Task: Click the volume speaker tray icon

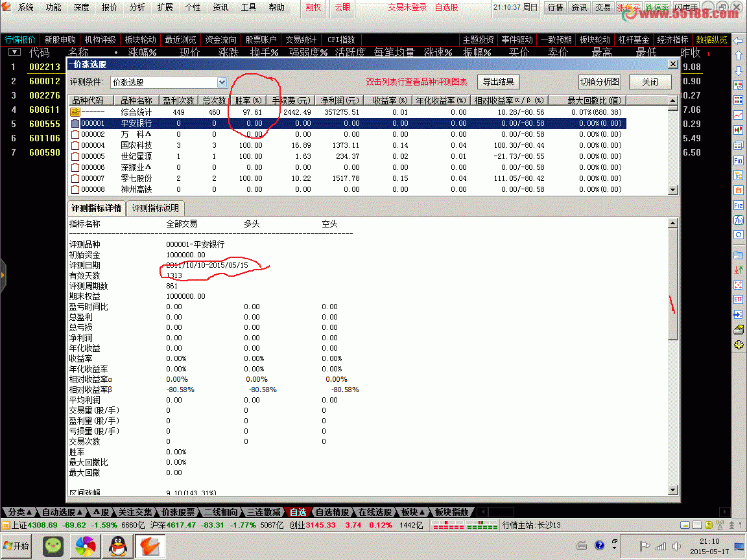Action: click(x=676, y=546)
